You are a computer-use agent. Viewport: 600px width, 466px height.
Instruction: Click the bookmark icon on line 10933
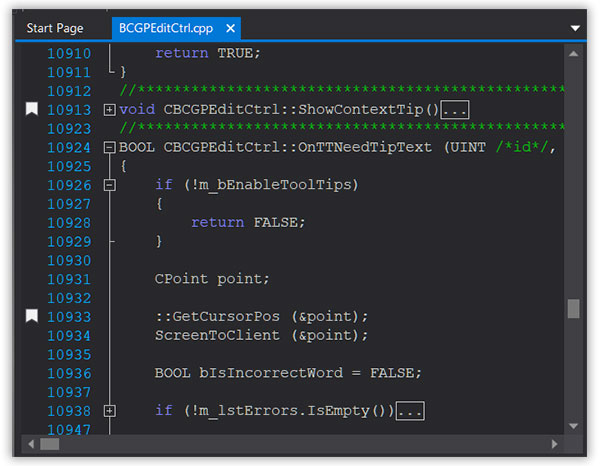tap(31, 316)
